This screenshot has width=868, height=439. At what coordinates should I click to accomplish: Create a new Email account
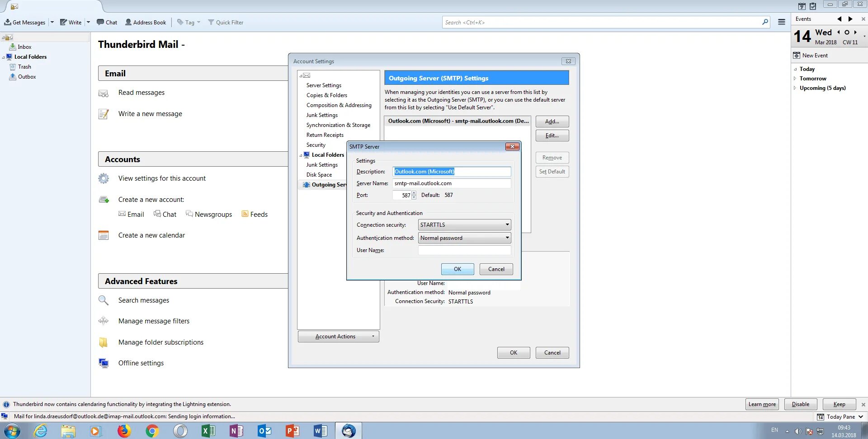[x=131, y=214]
